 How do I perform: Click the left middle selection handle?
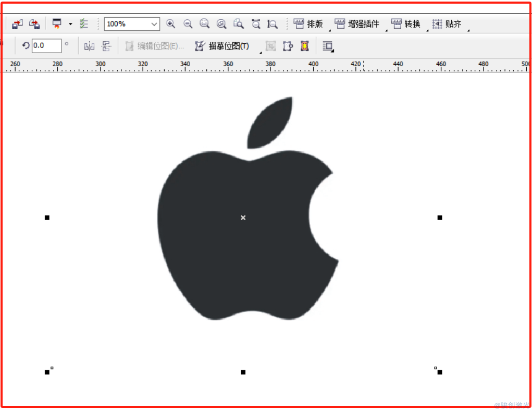47,218
